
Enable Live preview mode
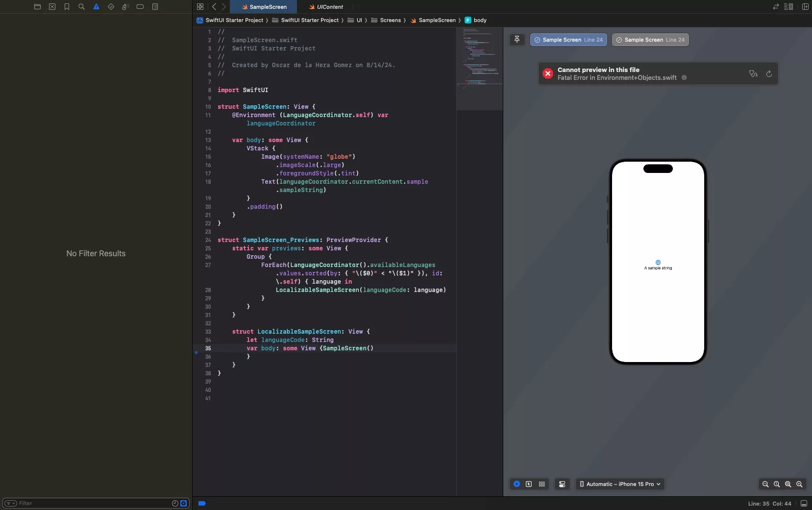517,484
